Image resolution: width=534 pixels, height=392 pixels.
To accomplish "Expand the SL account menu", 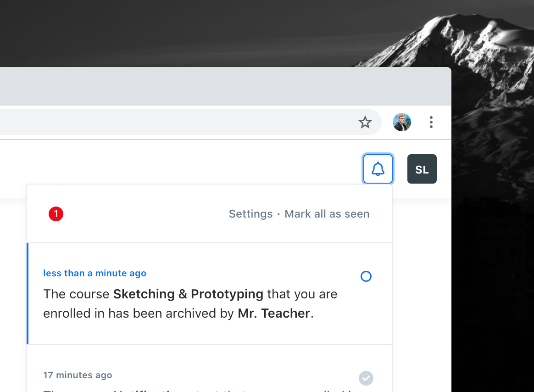I will click(422, 169).
